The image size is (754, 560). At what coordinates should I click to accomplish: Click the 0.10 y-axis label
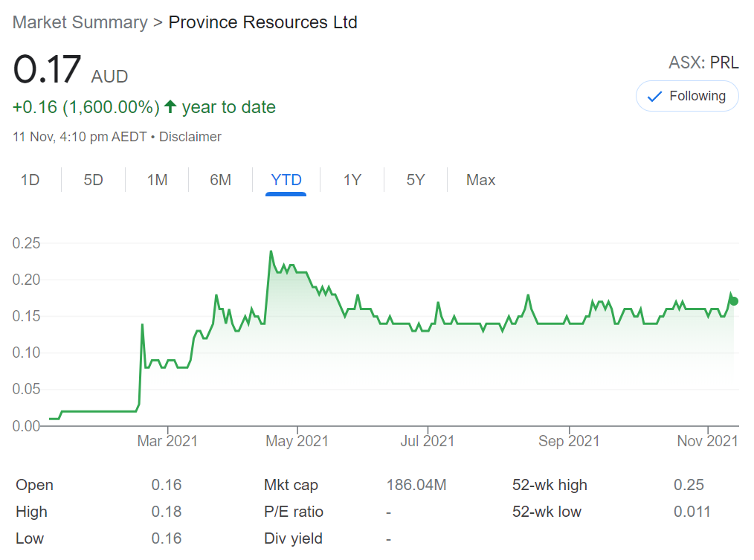point(27,353)
